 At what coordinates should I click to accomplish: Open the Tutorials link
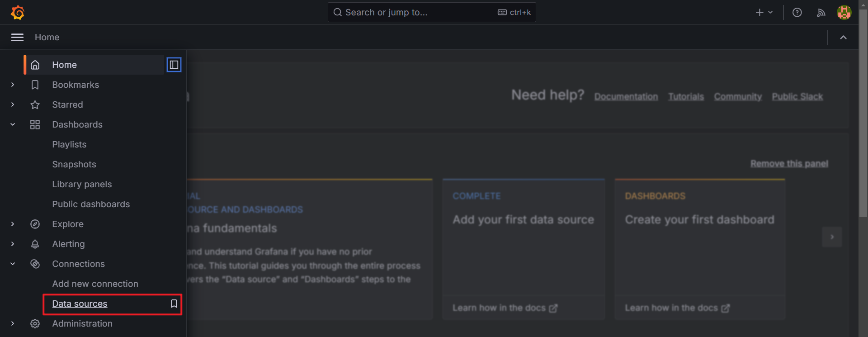pos(686,96)
